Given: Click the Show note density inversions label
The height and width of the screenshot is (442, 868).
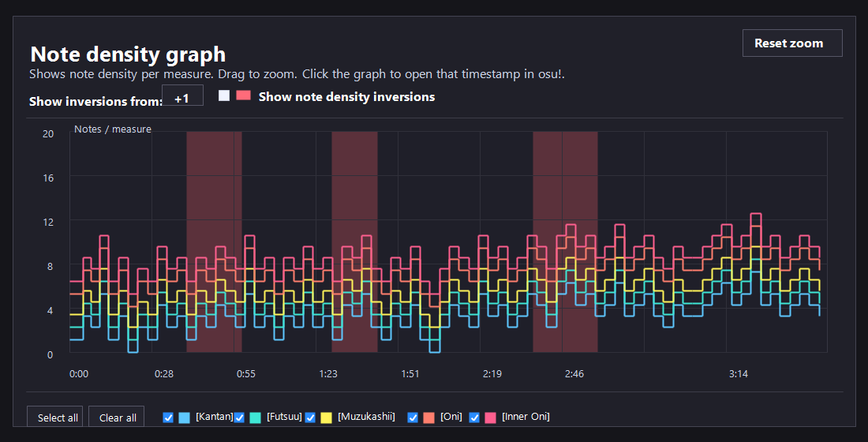Looking at the screenshot, I should [346, 97].
